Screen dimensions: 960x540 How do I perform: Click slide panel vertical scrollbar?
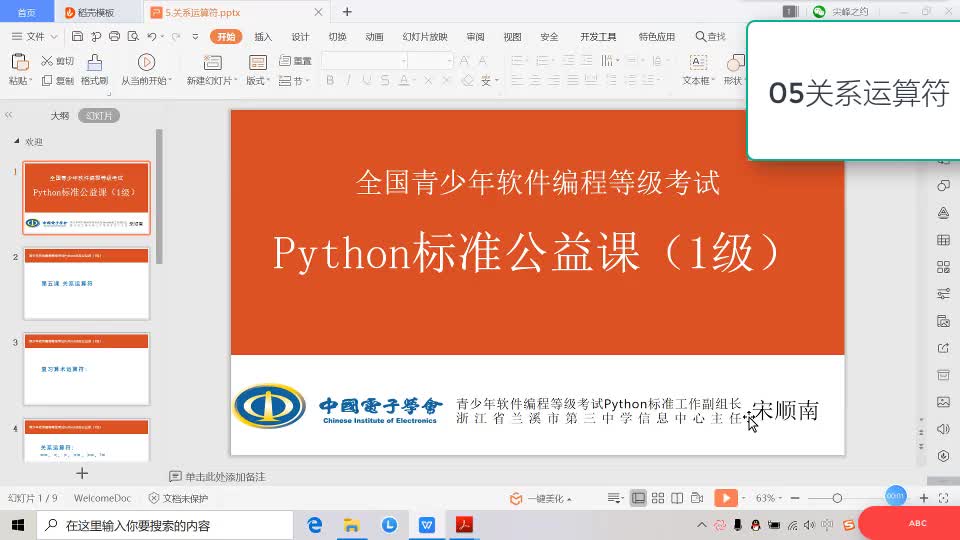click(x=159, y=196)
